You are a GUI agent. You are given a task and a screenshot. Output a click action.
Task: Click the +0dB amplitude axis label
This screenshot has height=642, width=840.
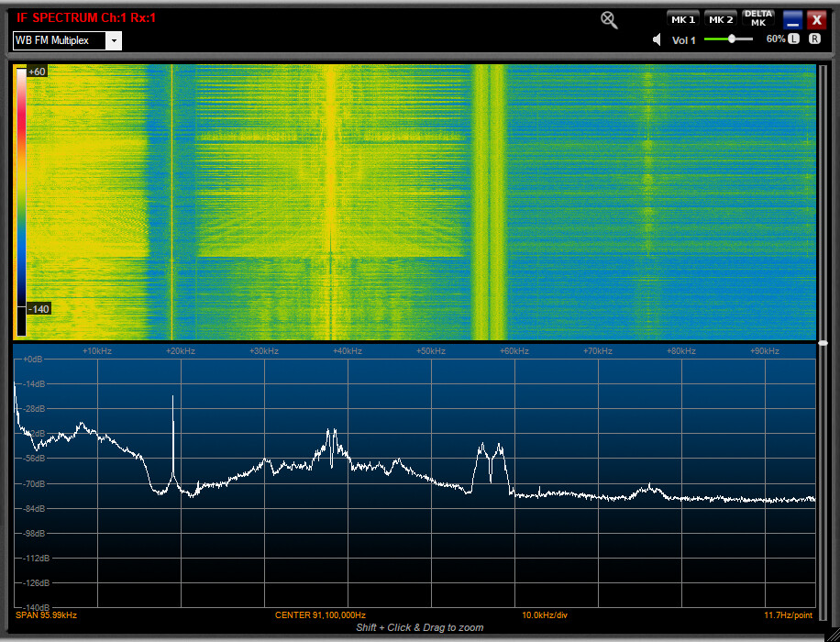pos(33,359)
